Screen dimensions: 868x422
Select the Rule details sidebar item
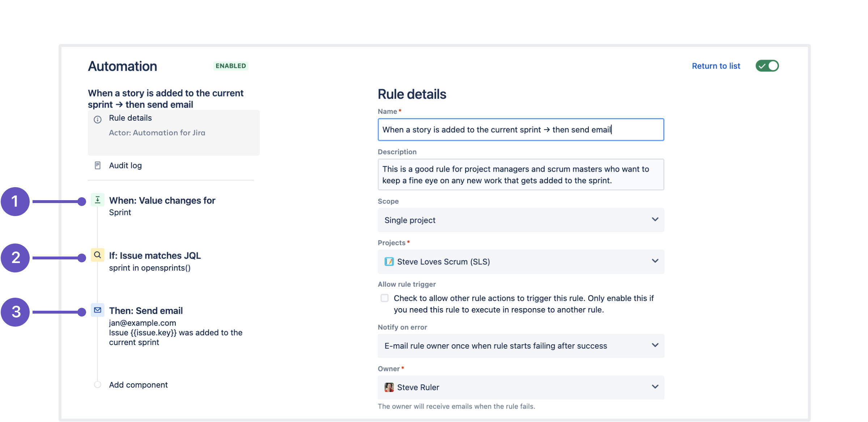point(131,118)
